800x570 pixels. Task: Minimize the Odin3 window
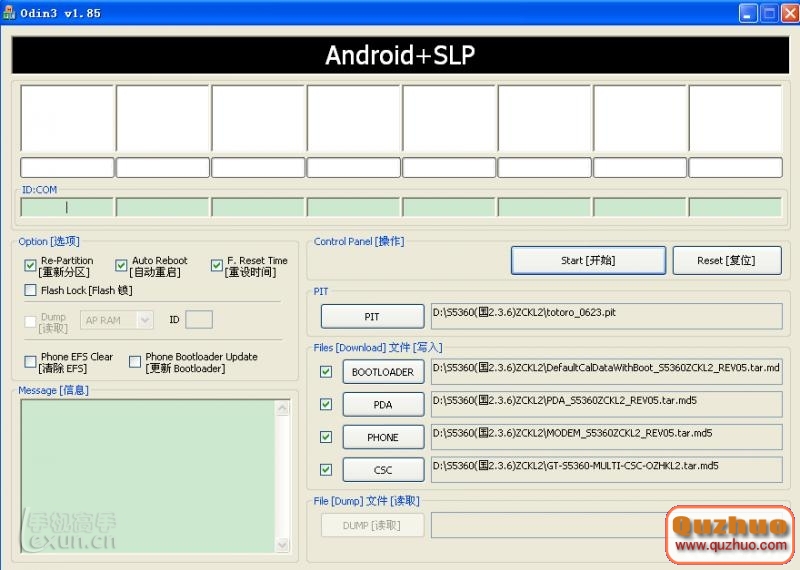pos(748,13)
